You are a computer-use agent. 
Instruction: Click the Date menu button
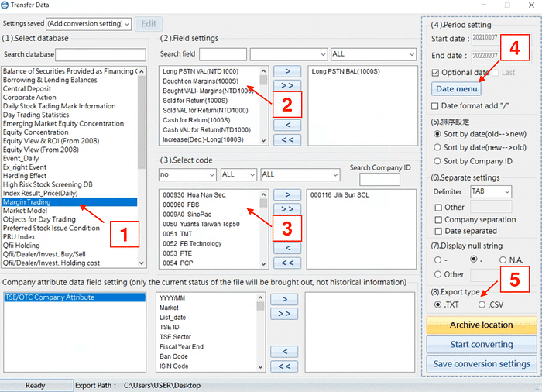456,88
